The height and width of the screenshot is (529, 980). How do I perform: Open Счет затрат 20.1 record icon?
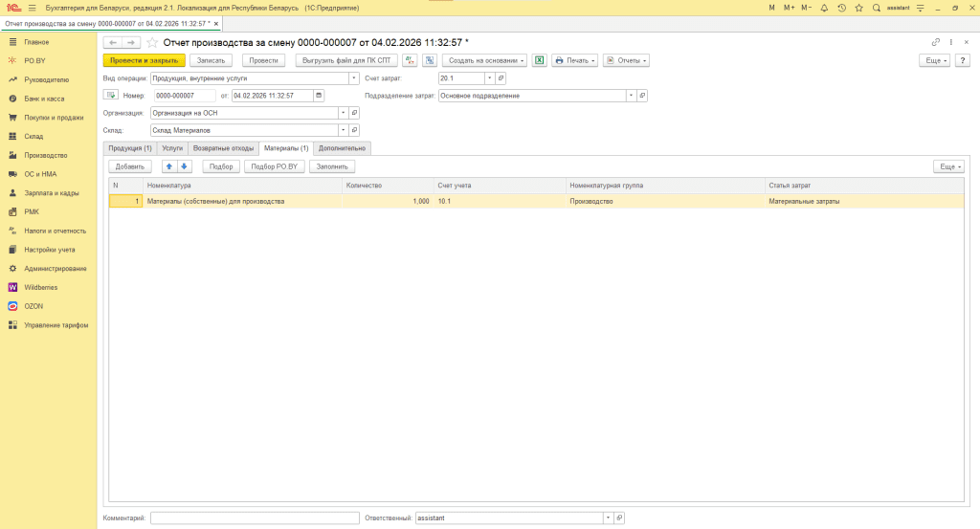point(501,78)
